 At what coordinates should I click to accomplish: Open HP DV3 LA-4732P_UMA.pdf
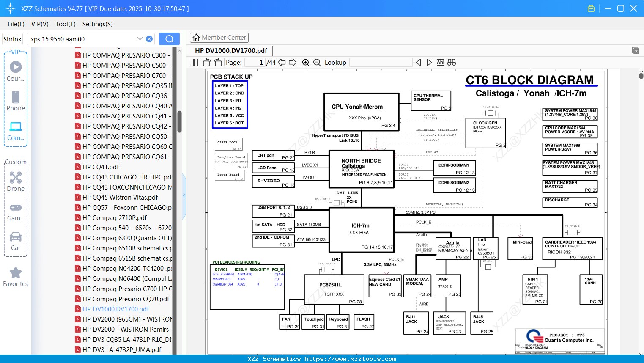(118, 349)
